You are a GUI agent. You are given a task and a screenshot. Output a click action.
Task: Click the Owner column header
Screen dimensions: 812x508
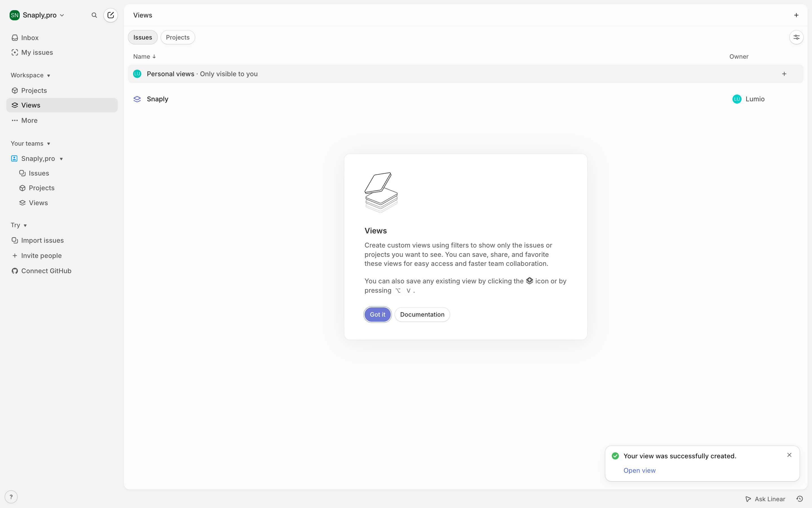(x=739, y=56)
